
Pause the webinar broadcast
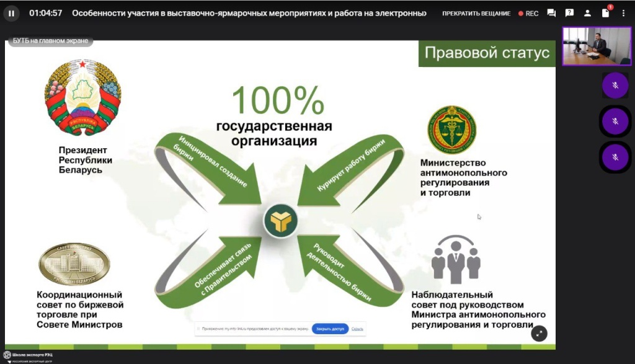pos(11,14)
